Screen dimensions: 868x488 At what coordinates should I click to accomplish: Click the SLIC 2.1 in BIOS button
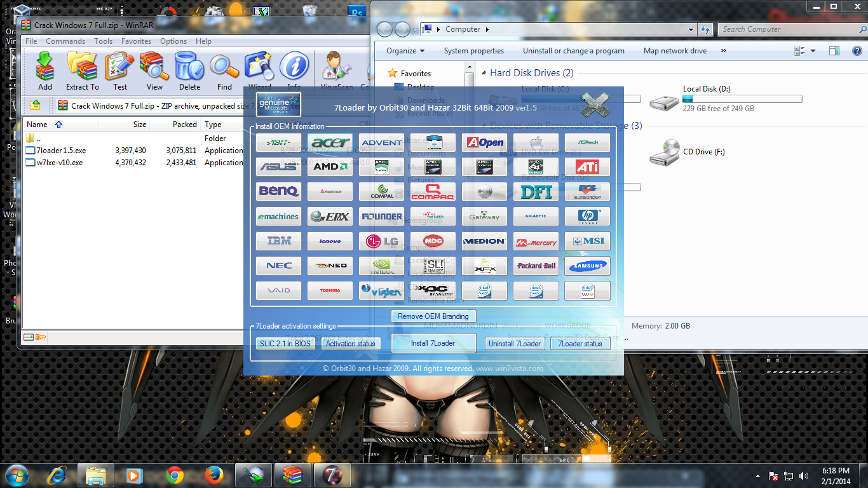click(x=285, y=344)
